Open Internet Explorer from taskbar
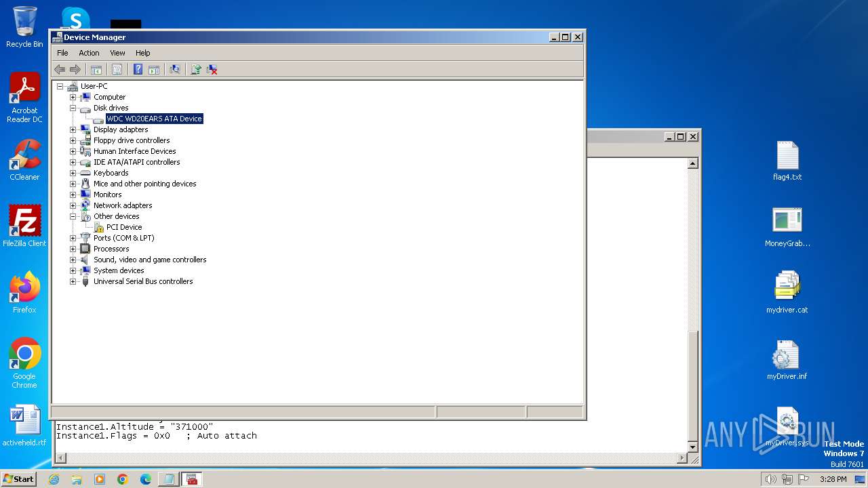Viewport: 868px width, 488px height. (54, 479)
